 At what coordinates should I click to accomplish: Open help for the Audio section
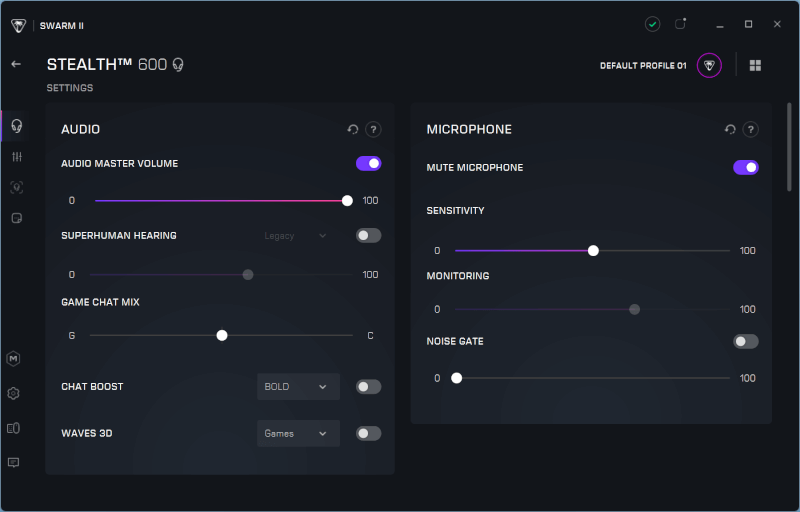tap(373, 129)
